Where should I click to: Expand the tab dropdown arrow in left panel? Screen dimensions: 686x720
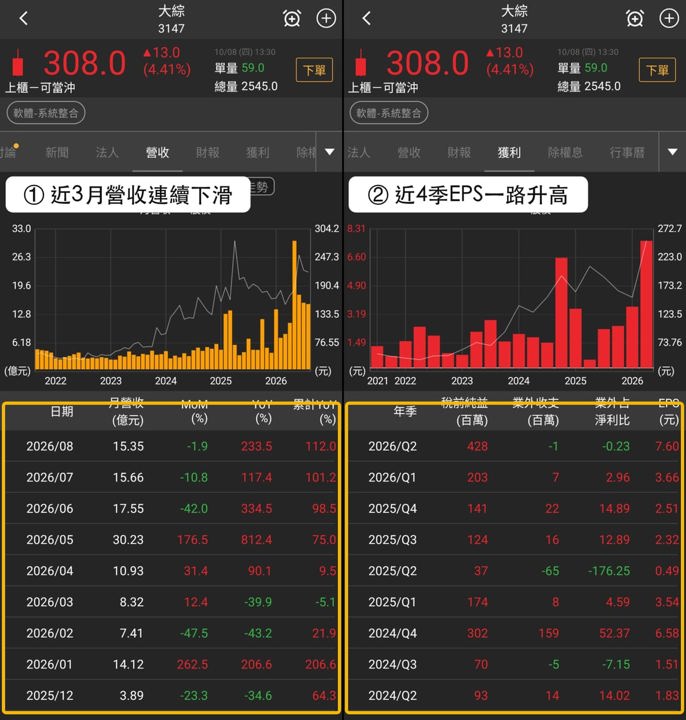pyautogui.click(x=330, y=152)
